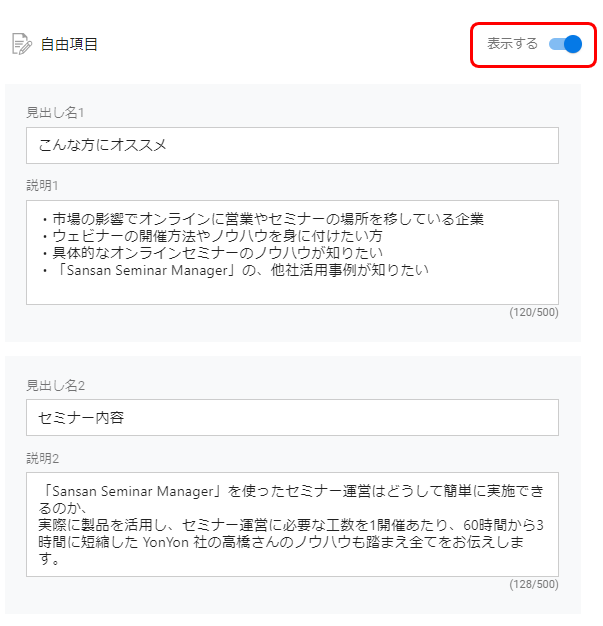Screen dimensions: 603x626
Task: Click the 自由項目 section title
Action: [x=69, y=44]
